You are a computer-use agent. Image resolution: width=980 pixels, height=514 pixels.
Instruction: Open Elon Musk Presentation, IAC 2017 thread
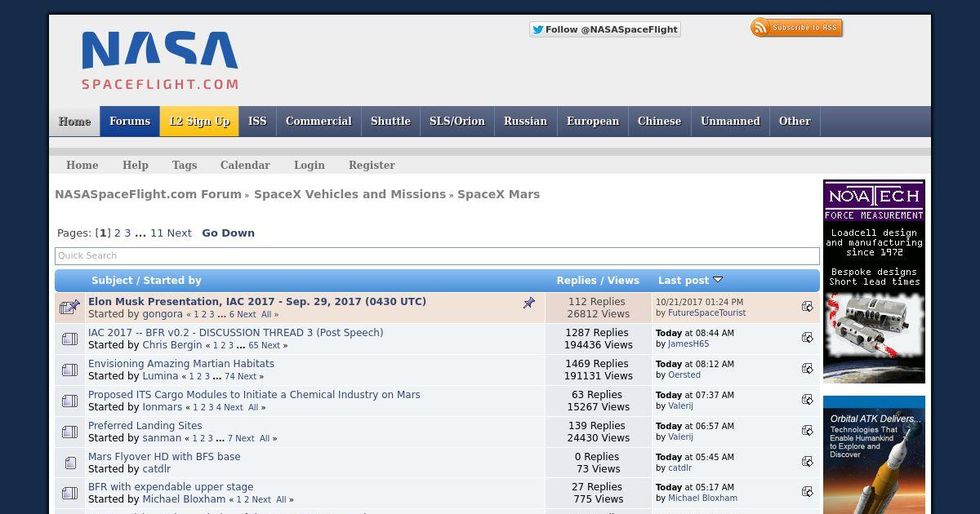point(257,301)
